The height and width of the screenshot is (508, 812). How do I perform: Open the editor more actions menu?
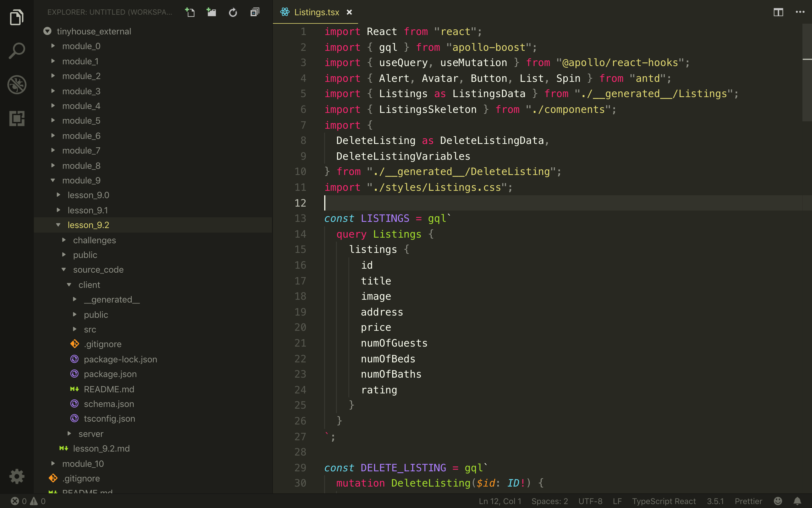coord(800,12)
